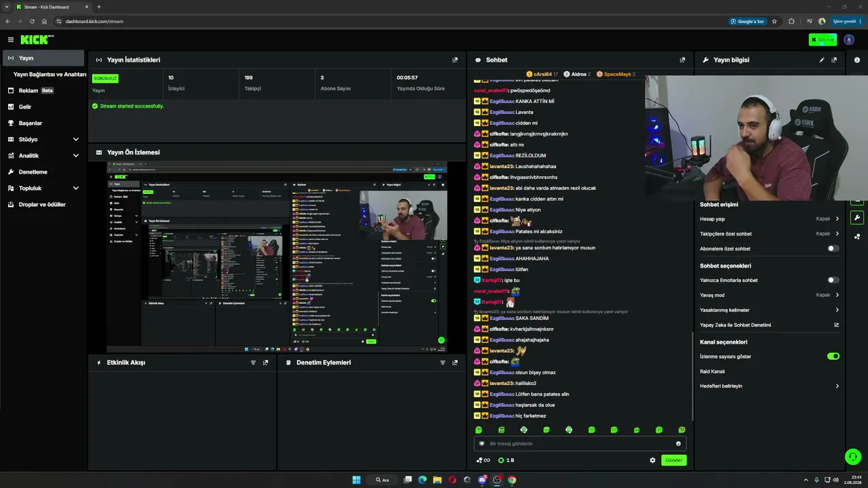Open Yasaklanmış kelimeler settings
This screenshot has height=488, width=868.
(x=770, y=310)
